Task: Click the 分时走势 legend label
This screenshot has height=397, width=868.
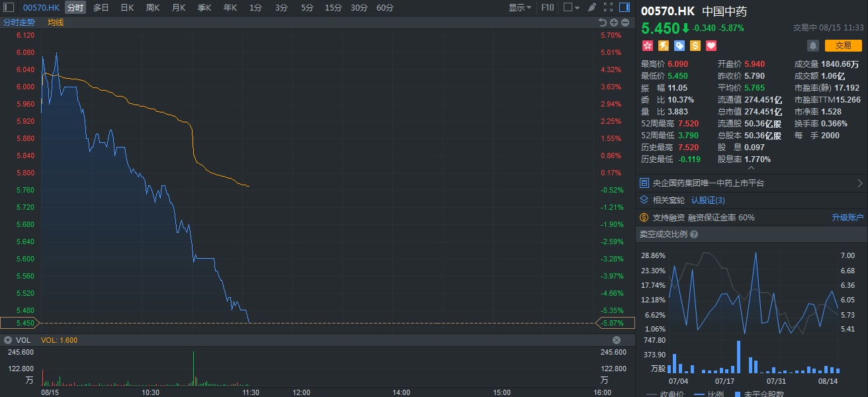Action: 19,22
